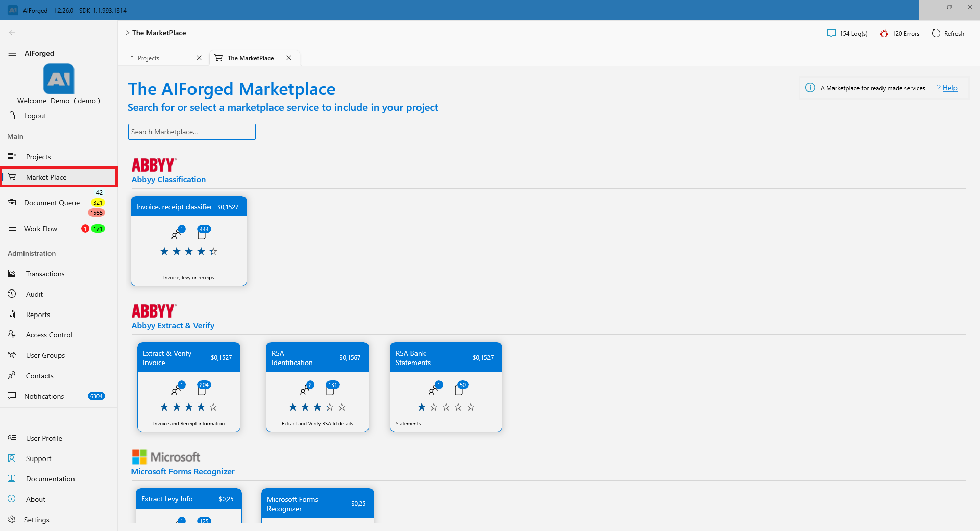Click star rating on RSA Bank Statements

point(446,407)
